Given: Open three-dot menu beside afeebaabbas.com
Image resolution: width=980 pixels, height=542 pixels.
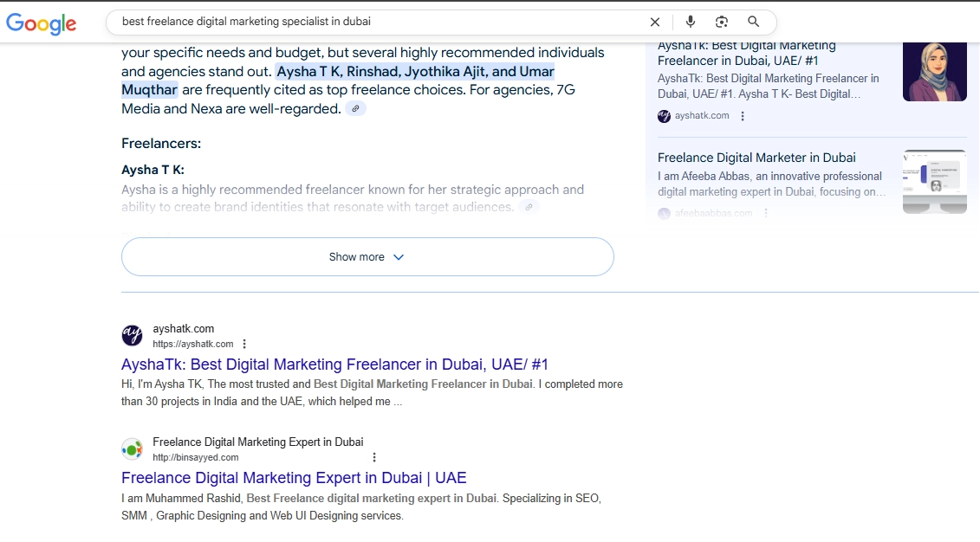Looking at the screenshot, I should pos(766,213).
